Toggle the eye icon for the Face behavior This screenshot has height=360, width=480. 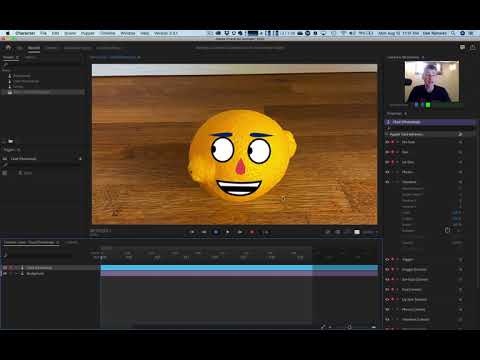(x=387, y=152)
